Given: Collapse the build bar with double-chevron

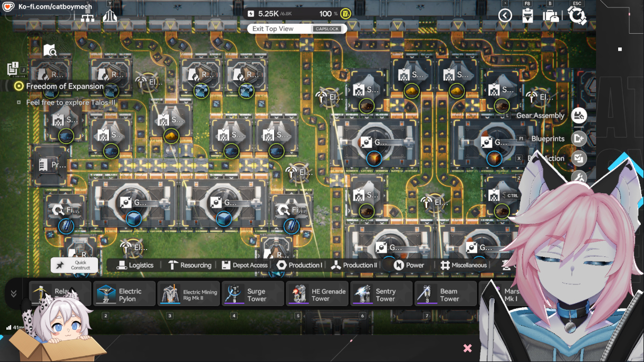Looking at the screenshot, I should point(14,294).
